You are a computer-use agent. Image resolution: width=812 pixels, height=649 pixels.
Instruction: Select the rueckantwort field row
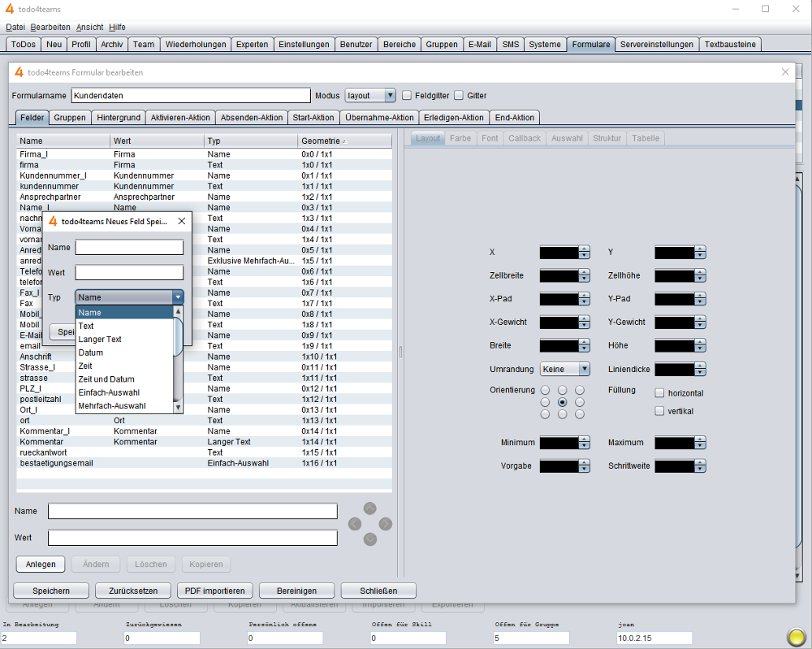tap(205, 452)
